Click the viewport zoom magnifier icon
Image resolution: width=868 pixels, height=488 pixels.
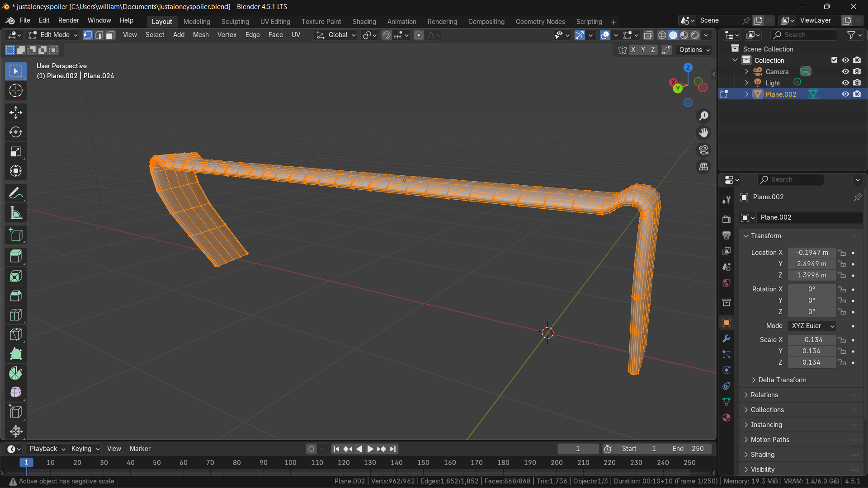click(704, 116)
